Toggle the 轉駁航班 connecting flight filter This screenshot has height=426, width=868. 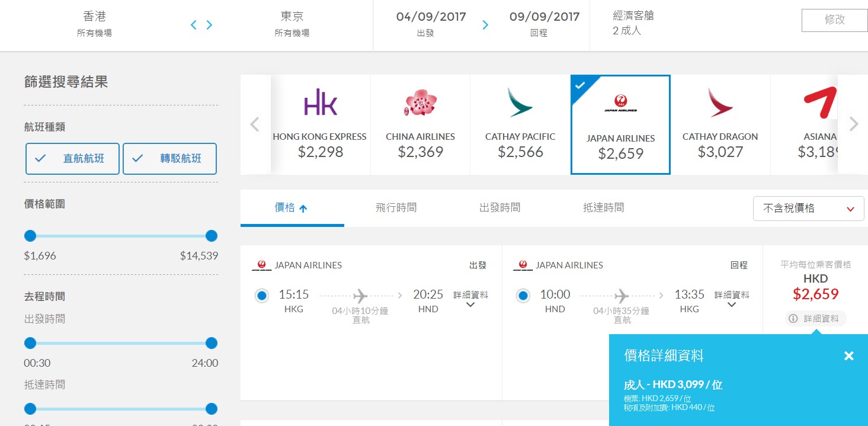169,159
